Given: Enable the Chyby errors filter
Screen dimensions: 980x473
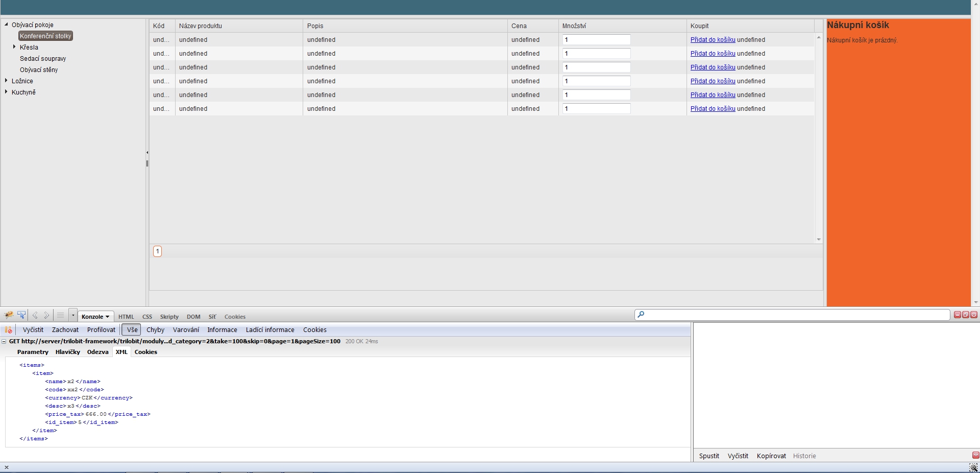Looking at the screenshot, I should point(155,330).
